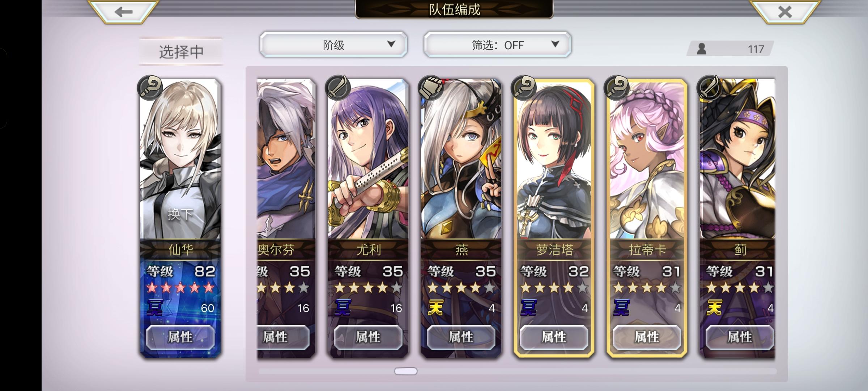Click the horizontal scrollbar thumb
The width and height of the screenshot is (868, 391).
[405, 371]
